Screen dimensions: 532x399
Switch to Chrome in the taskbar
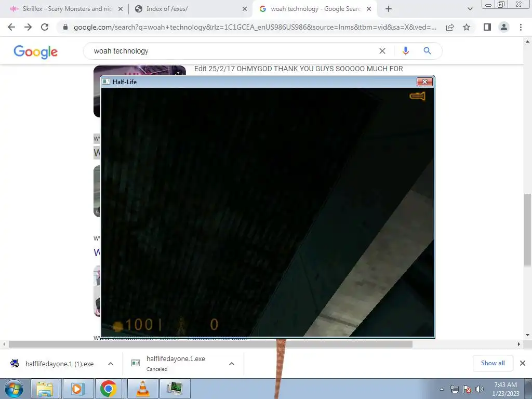coord(108,389)
